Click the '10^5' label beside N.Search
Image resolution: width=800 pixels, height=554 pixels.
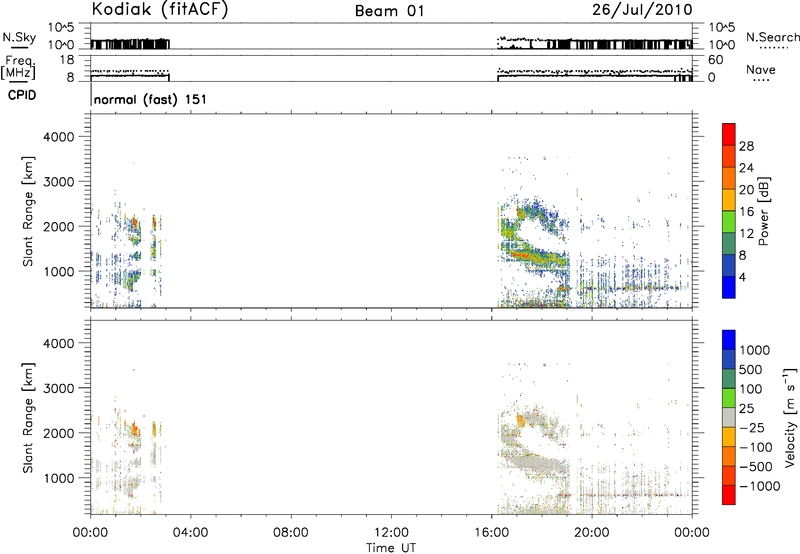point(721,27)
